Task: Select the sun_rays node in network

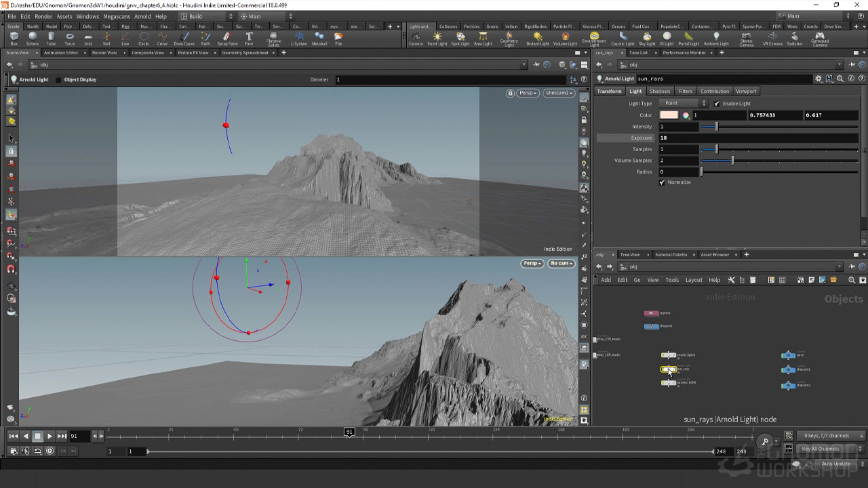Action: pos(669,369)
